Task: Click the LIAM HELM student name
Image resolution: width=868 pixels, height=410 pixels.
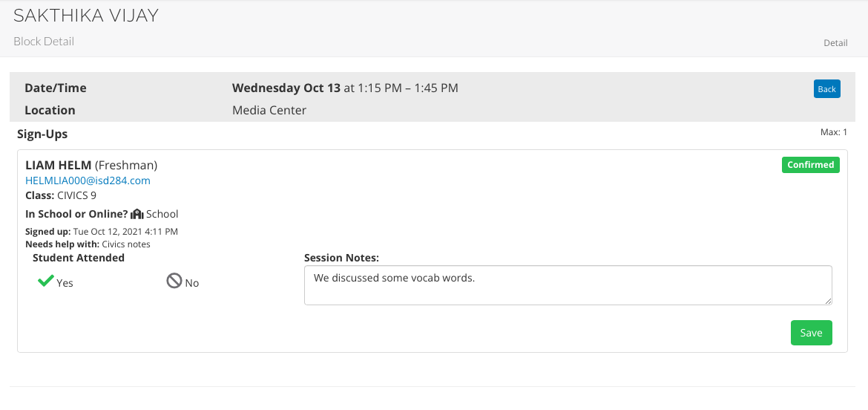Action: point(58,165)
